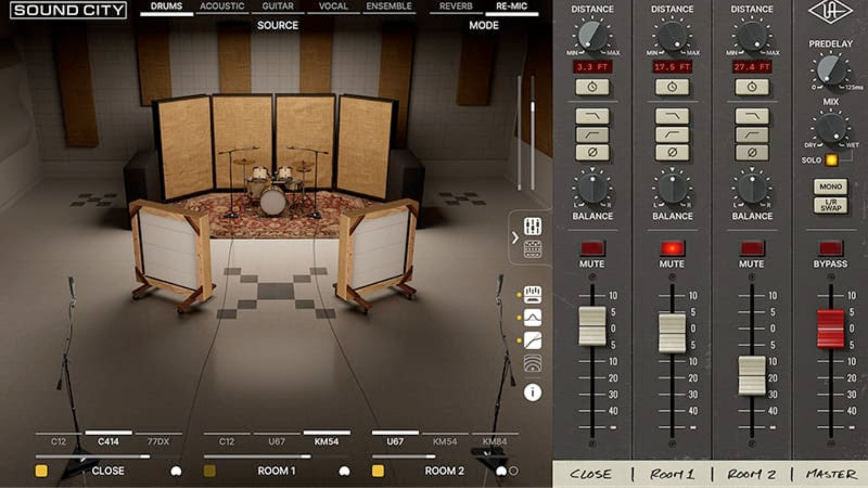Select the Vocal source tab
The width and height of the screenshot is (868, 488).
pos(333,7)
